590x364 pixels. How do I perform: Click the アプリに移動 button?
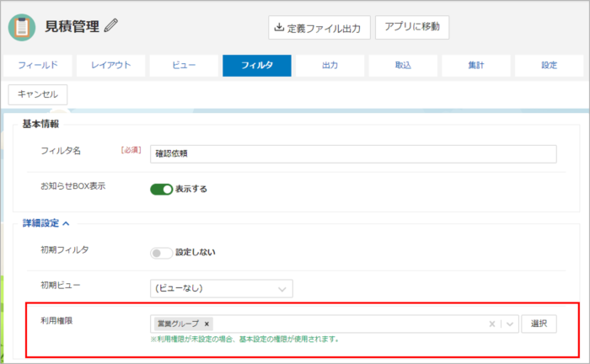pos(412,27)
